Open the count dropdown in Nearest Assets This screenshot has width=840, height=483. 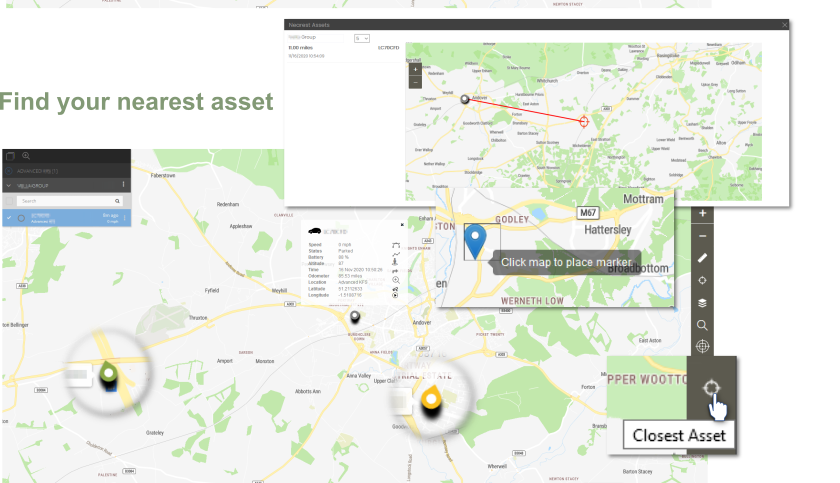362,39
